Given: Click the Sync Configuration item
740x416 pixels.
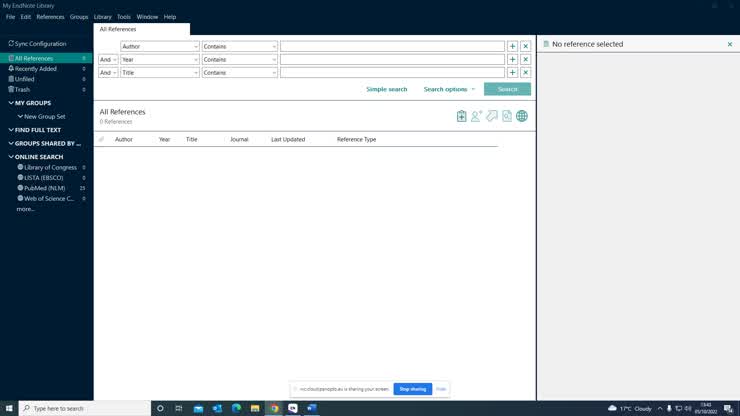Looking at the screenshot, I should [40, 44].
